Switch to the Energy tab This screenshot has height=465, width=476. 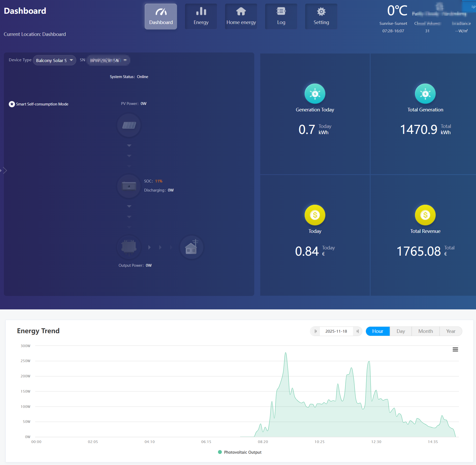[x=201, y=17]
